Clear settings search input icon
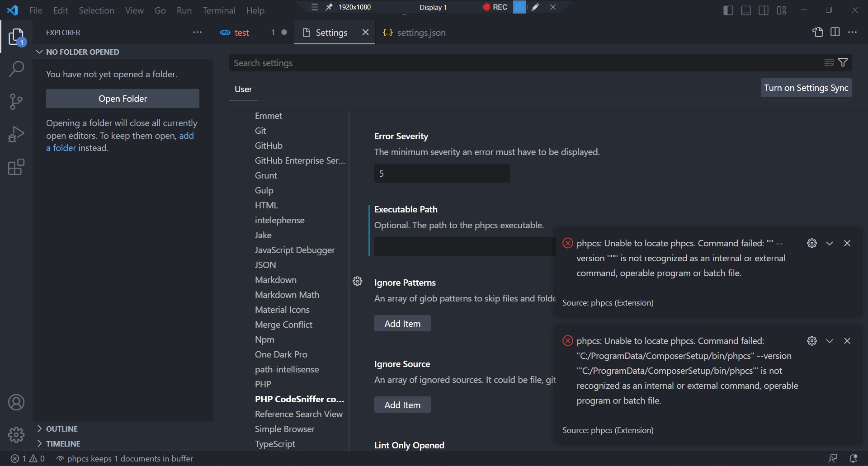Viewport: 868px width, 466px height. (x=829, y=63)
